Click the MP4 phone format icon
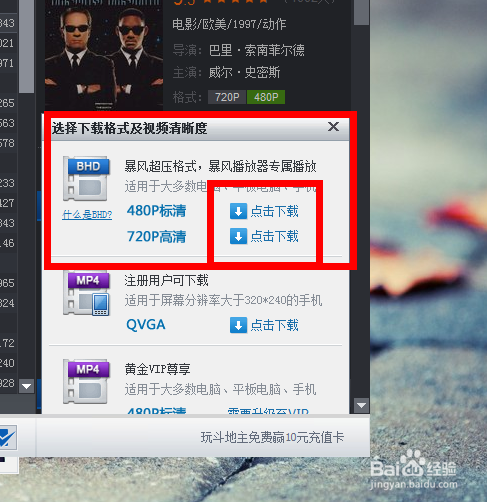487x502 pixels. point(86,293)
